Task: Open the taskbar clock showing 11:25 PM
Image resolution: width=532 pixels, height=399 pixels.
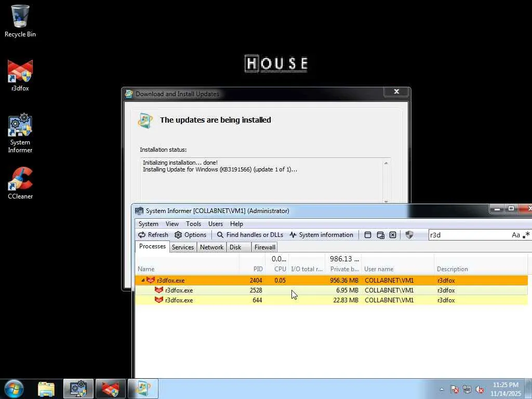Action: (x=506, y=390)
